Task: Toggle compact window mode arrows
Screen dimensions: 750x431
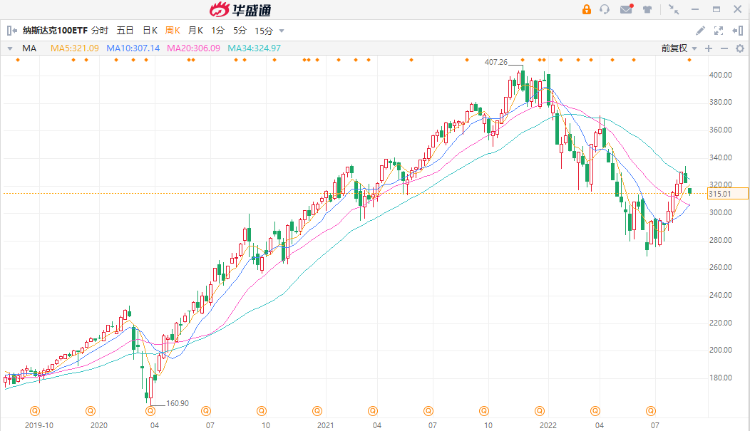Action: 675,9
